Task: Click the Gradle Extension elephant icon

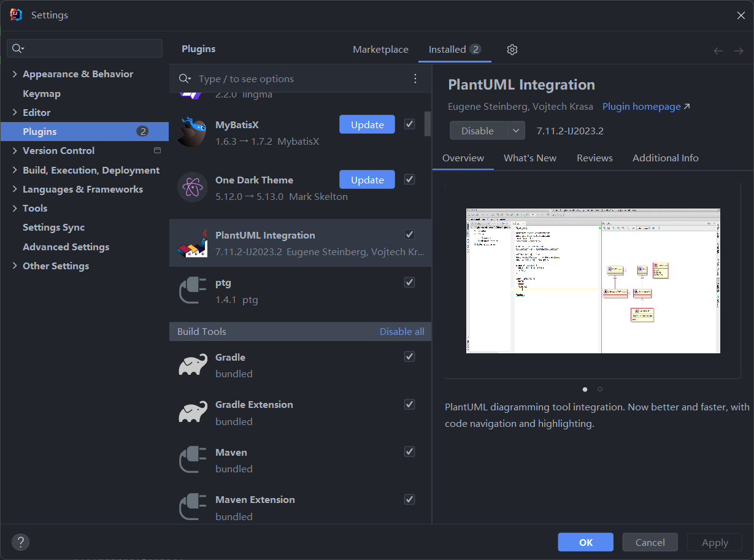Action: coord(193,412)
